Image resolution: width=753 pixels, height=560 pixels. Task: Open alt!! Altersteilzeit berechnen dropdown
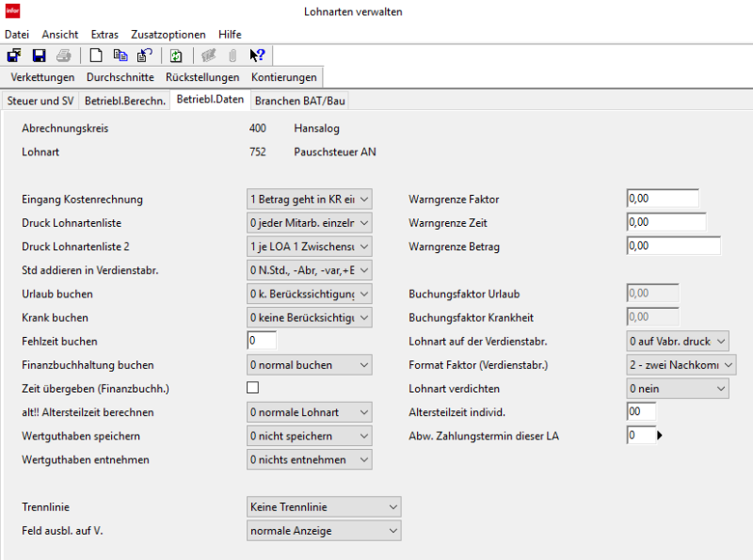310,412
